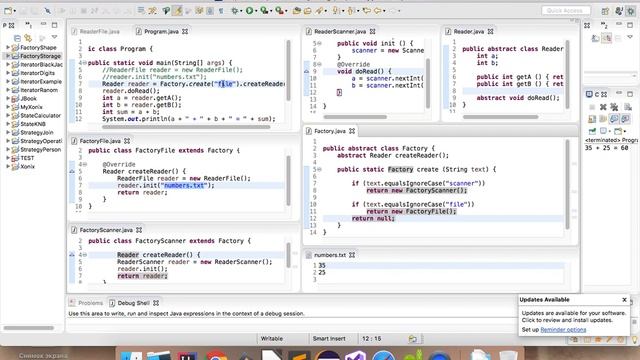The image size is (640, 360).
Task: Toggle Block Selection mode
Action: point(210,11)
